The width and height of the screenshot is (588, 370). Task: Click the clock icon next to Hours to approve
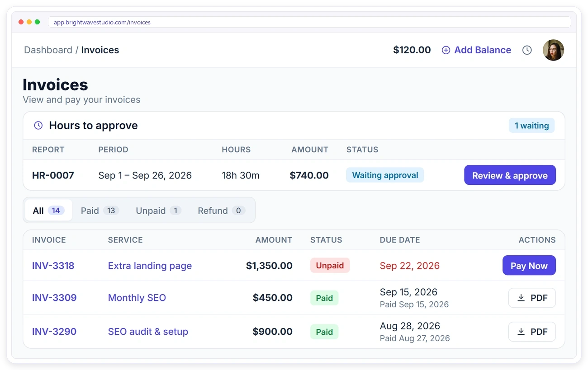38,126
